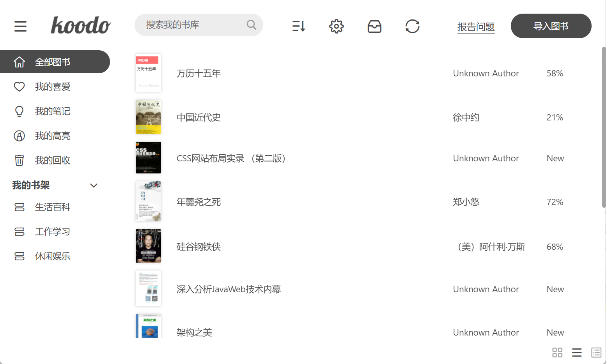Click the sync refresh icon
This screenshot has height=364, width=606.
(412, 26)
